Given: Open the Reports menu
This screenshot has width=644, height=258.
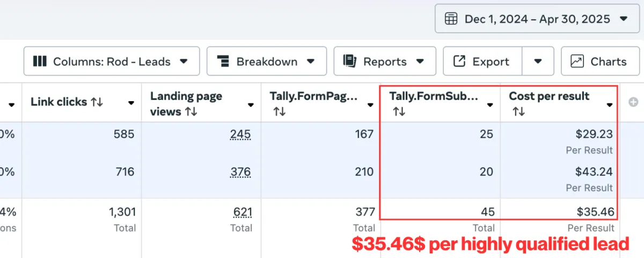Looking at the screenshot, I should click(385, 61).
